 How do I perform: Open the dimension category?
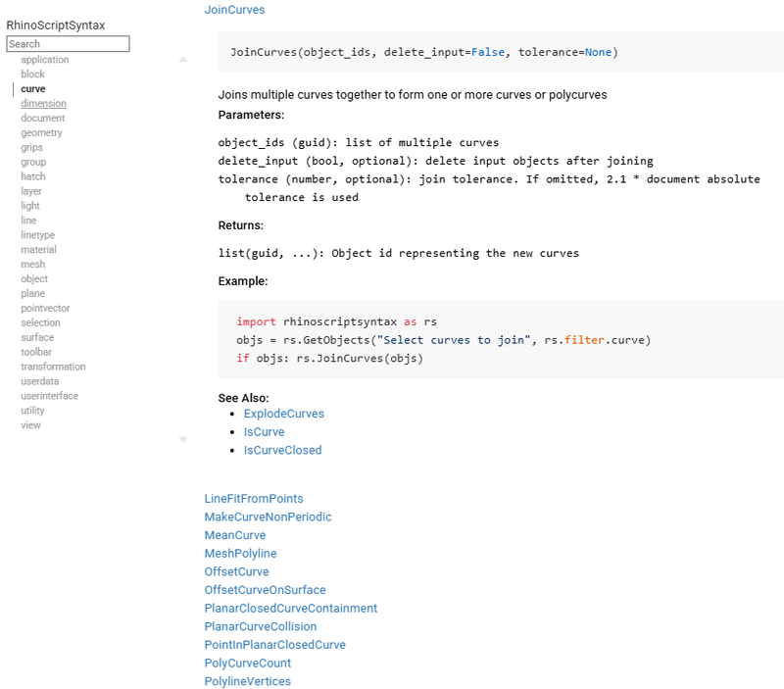[43, 103]
